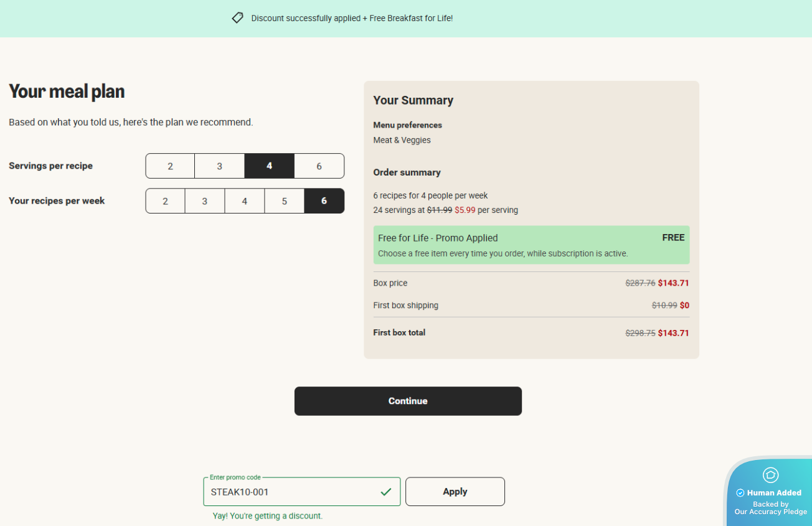Choose 4 servings per recipe
Image resolution: width=812 pixels, height=526 pixels.
(x=269, y=166)
